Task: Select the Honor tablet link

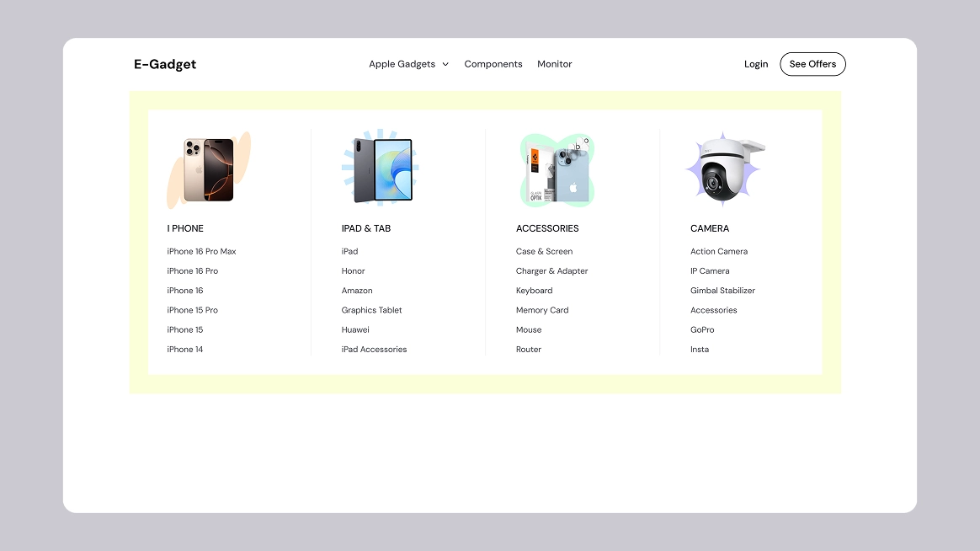Action: (x=353, y=270)
